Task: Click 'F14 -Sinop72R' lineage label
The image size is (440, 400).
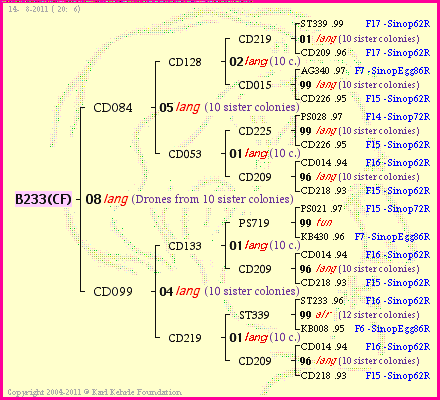Action: tap(398, 117)
